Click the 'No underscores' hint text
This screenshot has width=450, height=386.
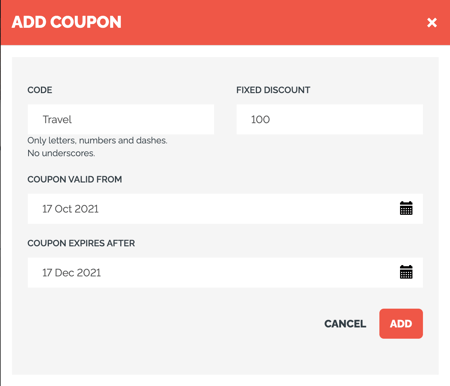(61, 153)
